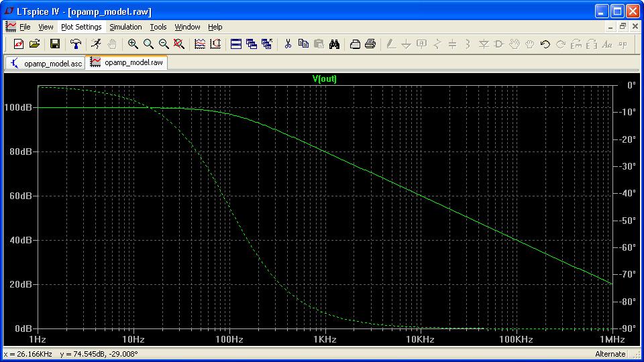
Task: Click the Paste clipboard icon
Action: (x=319, y=44)
